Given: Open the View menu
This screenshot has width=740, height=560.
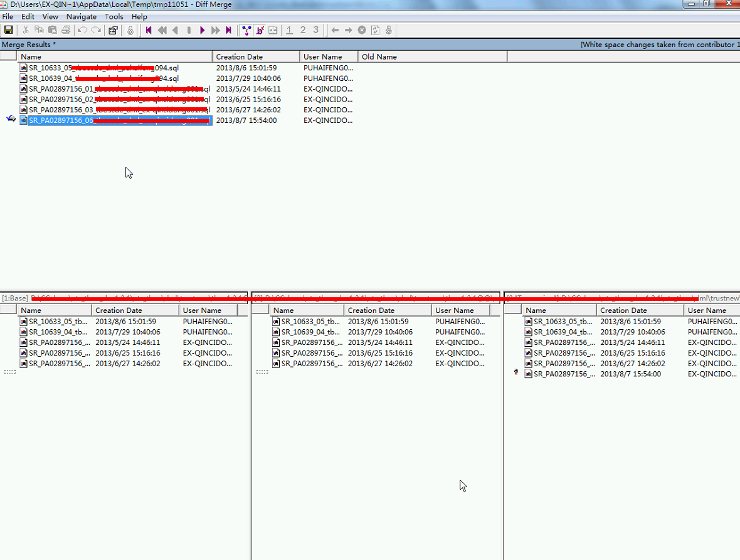Looking at the screenshot, I should tap(50, 16).
